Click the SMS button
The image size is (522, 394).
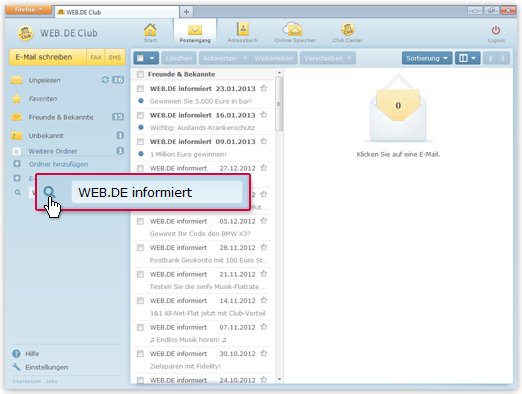(115, 57)
